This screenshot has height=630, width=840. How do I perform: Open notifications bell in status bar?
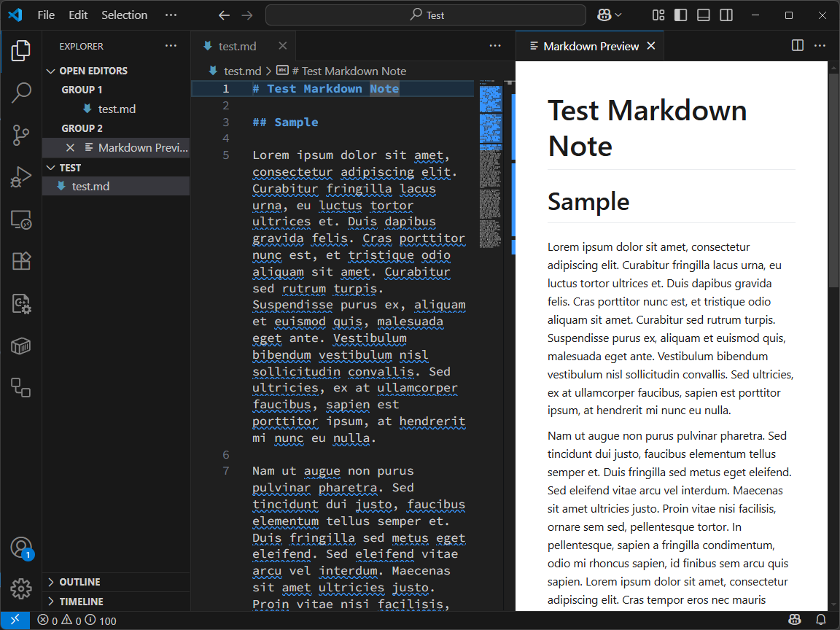[x=820, y=621]
